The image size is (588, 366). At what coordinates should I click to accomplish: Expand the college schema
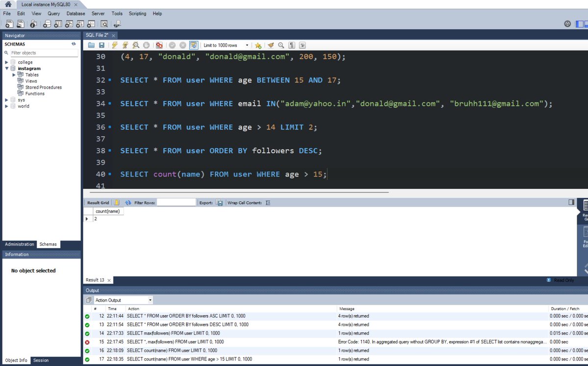tap(6, 62)
